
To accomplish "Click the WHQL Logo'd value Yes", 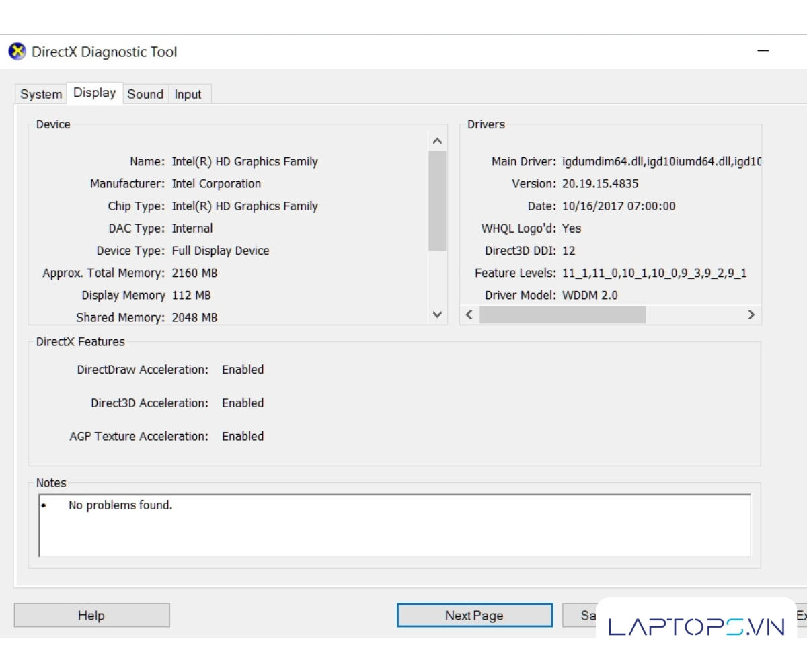I will [572, 228].
